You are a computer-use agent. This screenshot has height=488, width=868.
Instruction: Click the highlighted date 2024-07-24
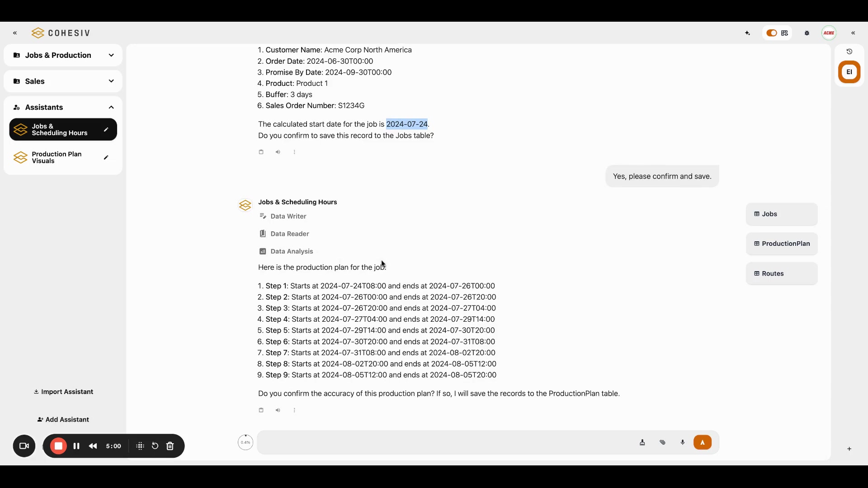point(407,124)
